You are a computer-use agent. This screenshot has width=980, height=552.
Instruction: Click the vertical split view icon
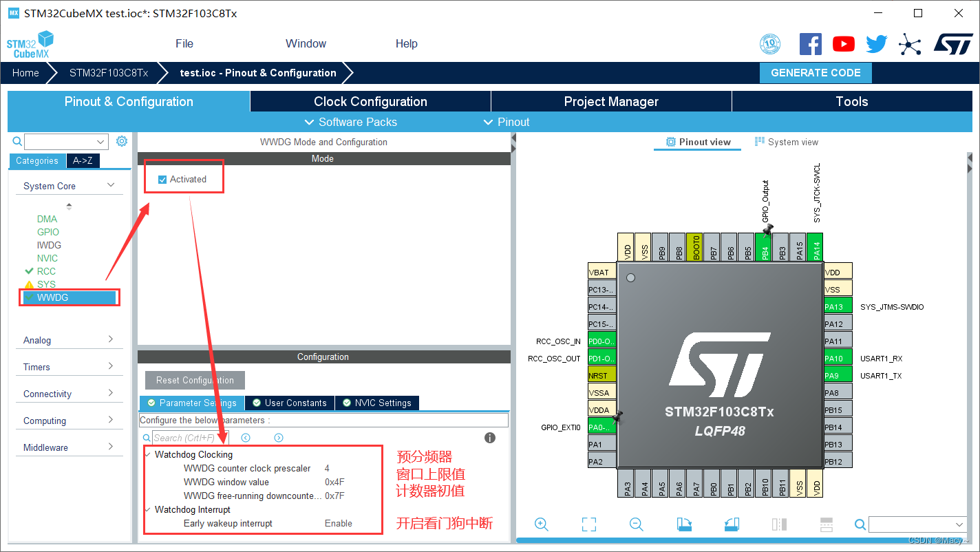(x=779, y=524)
